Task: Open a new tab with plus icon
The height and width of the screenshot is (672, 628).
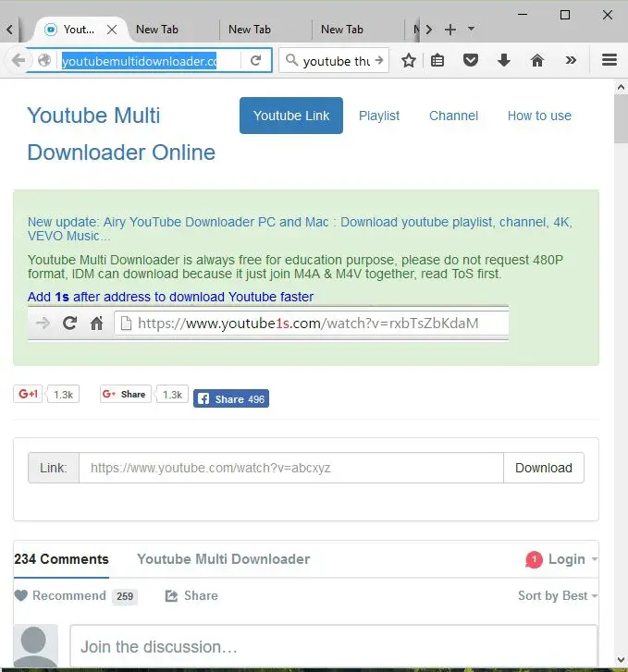Action: (x=450, y=30)
